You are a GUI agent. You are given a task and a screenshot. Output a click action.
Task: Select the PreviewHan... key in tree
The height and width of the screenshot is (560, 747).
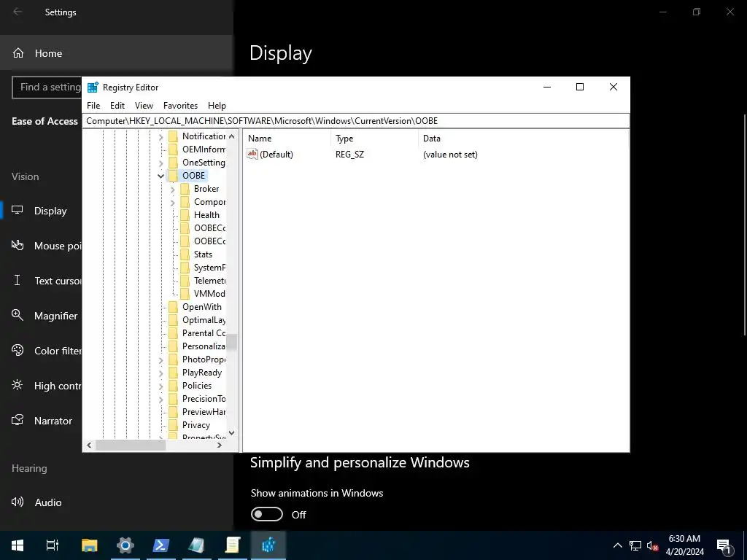click(x=204, y=412)
